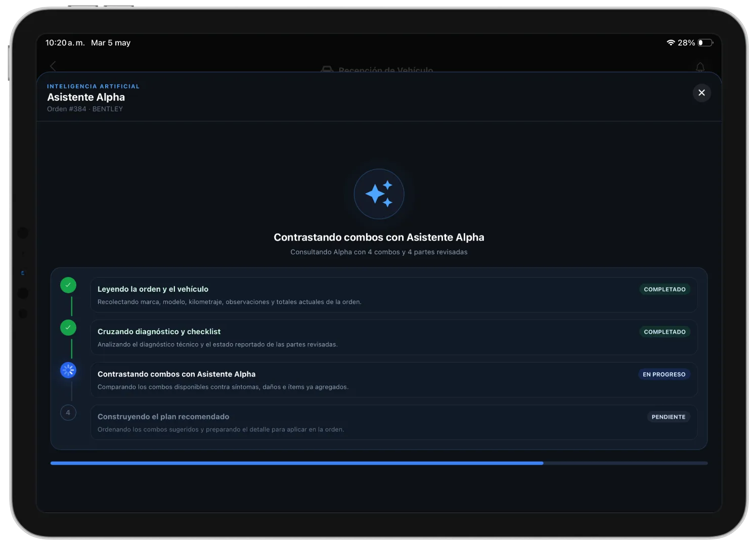Tap the 'Mar 5 may' date
756x546 pixels.
(x=111, y=43)
